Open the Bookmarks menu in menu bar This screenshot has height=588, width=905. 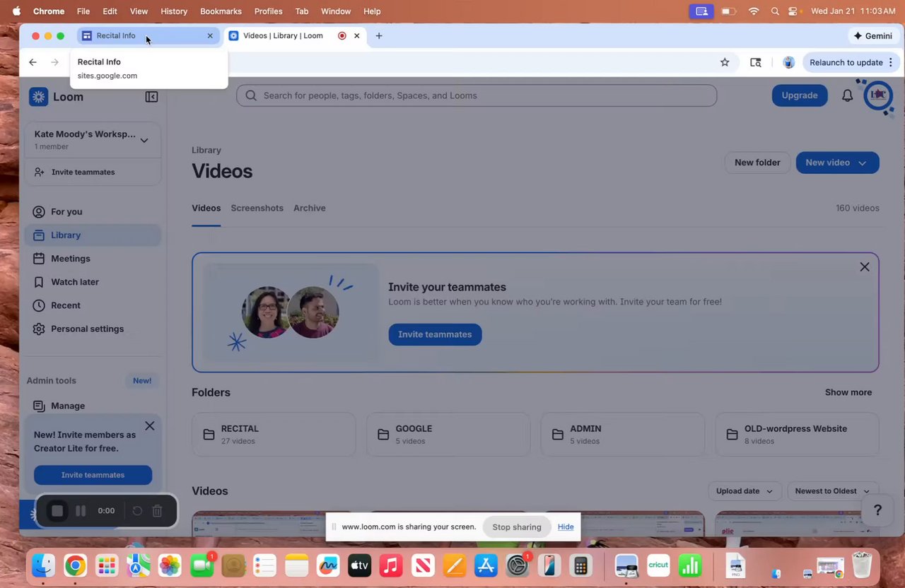[221, 11]
